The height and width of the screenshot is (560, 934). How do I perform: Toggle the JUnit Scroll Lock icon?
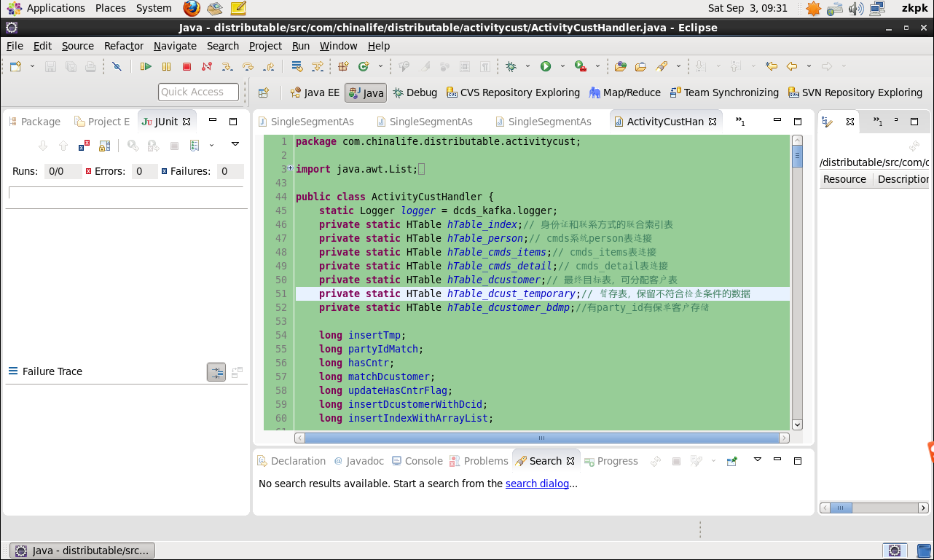click(104, 146)
